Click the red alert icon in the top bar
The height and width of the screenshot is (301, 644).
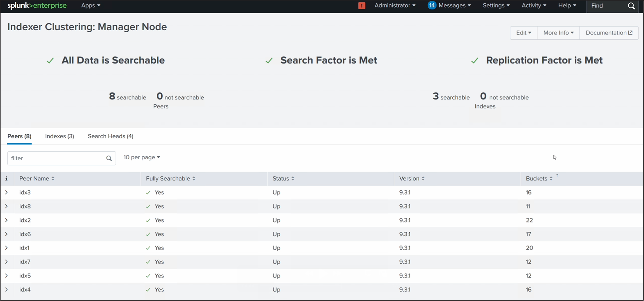click(361, 5)
